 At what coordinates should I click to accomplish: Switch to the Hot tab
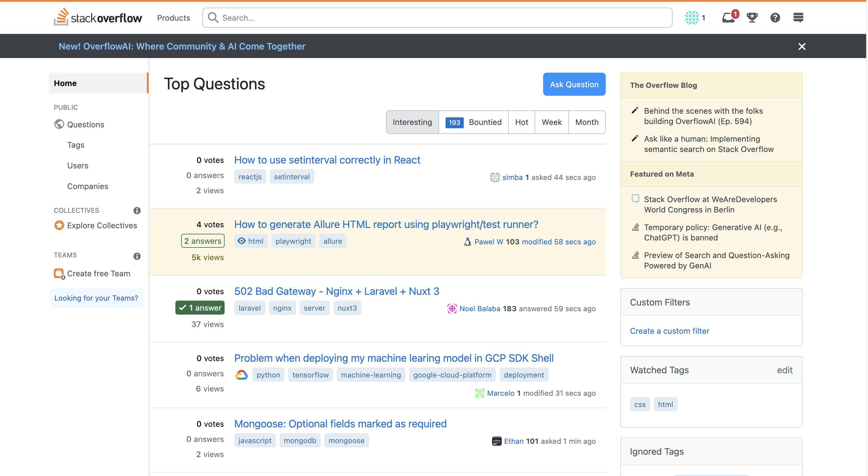(521, 122)
